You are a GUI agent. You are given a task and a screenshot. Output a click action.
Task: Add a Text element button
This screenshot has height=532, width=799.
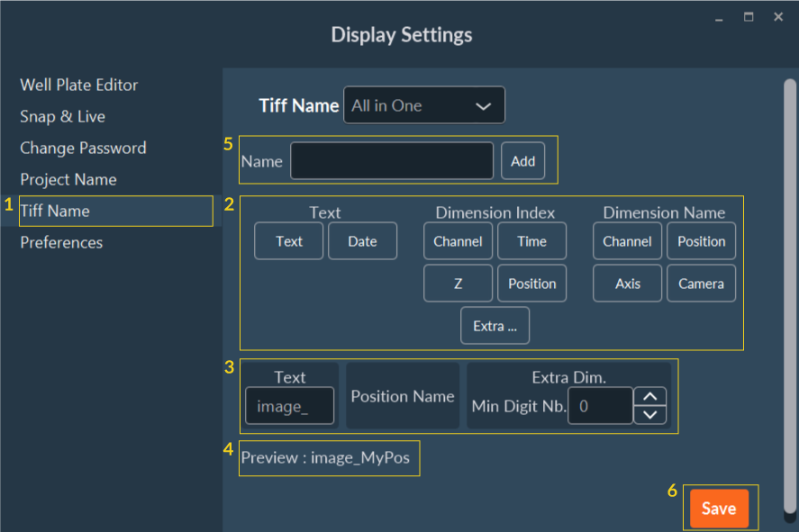[x=289, y=241]
